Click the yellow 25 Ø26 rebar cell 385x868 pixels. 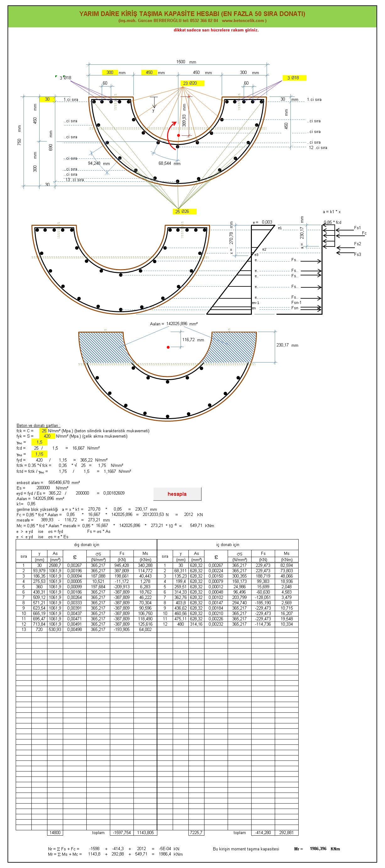184,212
